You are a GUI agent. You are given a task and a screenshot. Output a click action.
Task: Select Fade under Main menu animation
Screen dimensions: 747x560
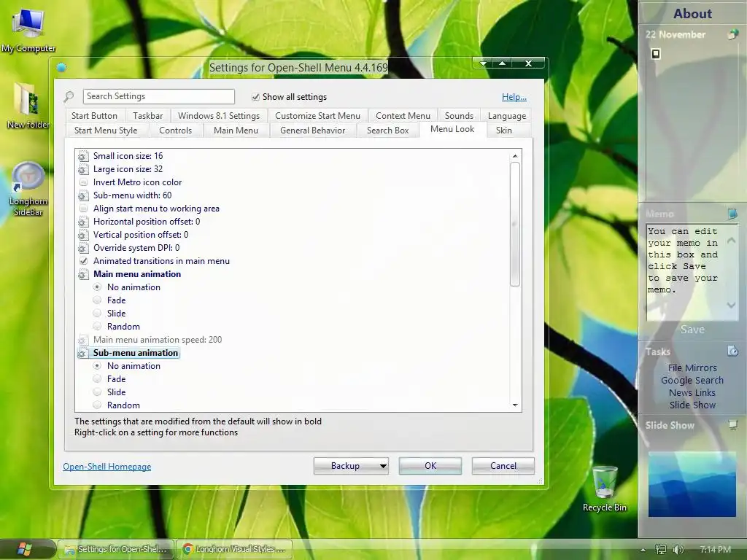(x=97, y=300)
